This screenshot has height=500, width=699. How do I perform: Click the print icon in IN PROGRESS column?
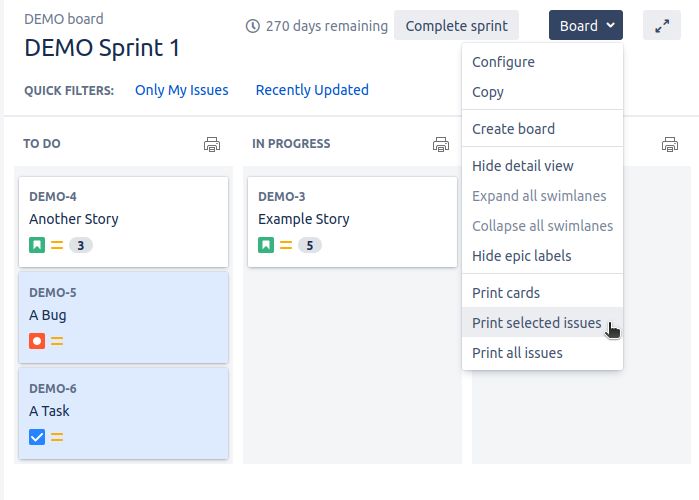(x=441, y=144)
